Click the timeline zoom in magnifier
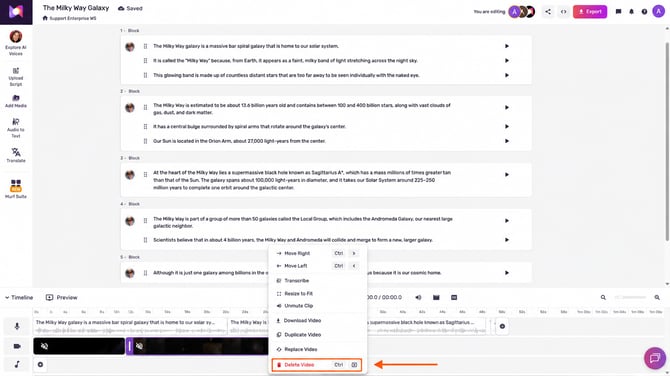Image resolution: width=670 pixels, height=376 pixels. click(657, 297)
